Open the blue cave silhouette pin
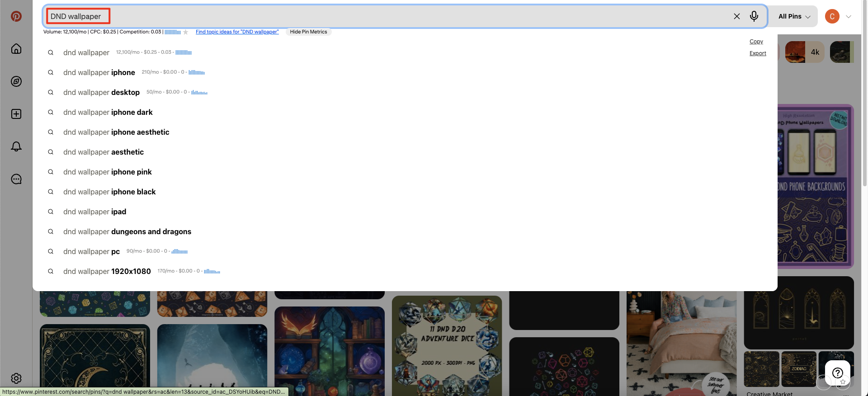868x396 pixels. pyautogui.click(x=212, y=360)
